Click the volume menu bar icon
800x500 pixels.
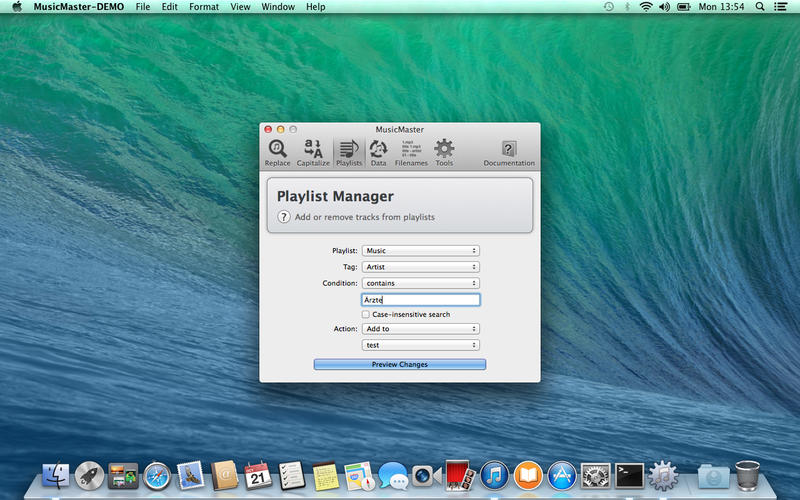click(x=664, y=7)
